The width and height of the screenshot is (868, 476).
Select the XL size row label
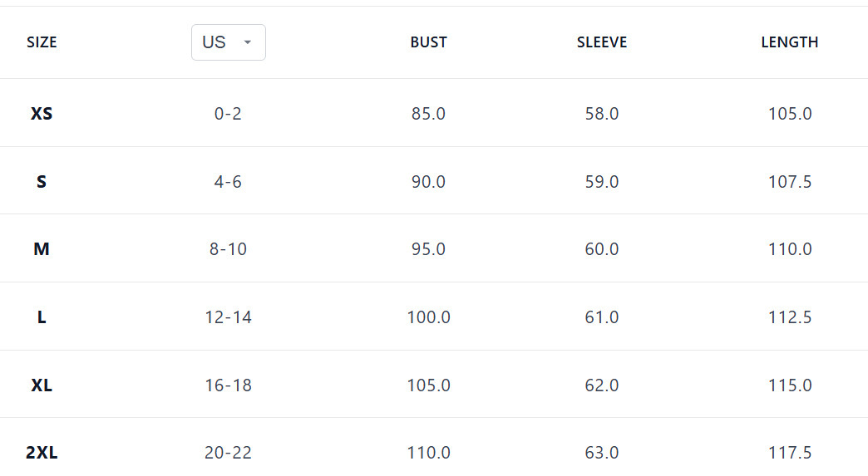[42, 385]
